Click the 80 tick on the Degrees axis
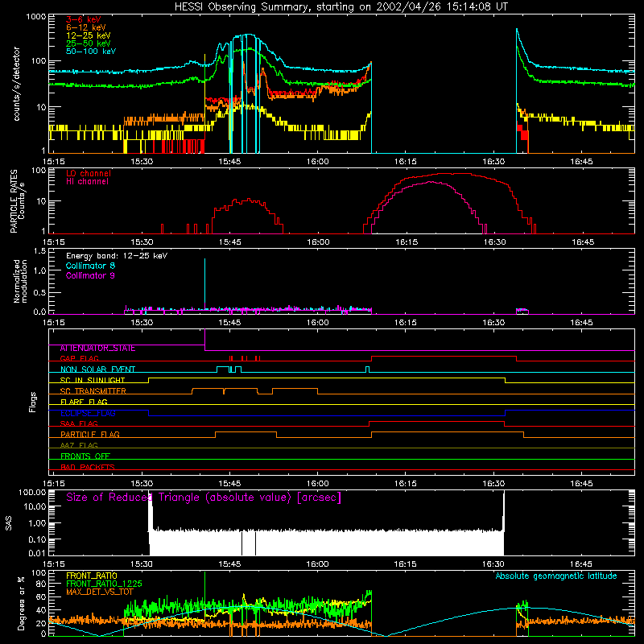Image resolution: width=644 pixels, height=644 pixels. (x=42, y=584)
